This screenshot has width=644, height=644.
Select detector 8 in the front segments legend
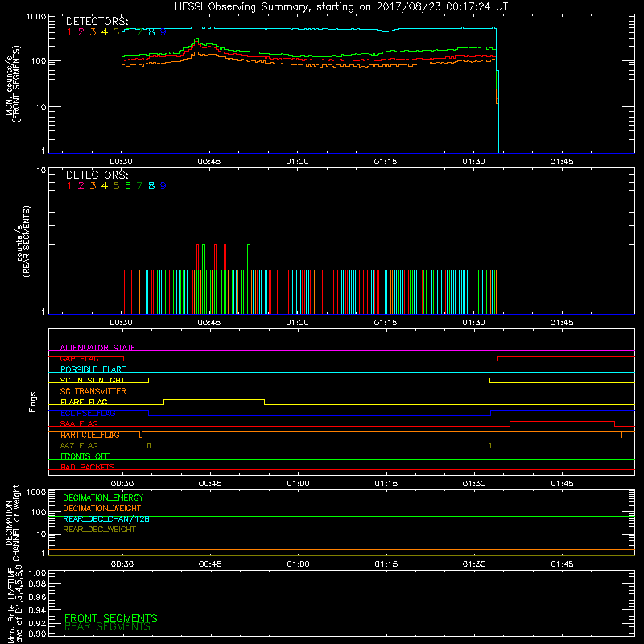tap(151, 32)
